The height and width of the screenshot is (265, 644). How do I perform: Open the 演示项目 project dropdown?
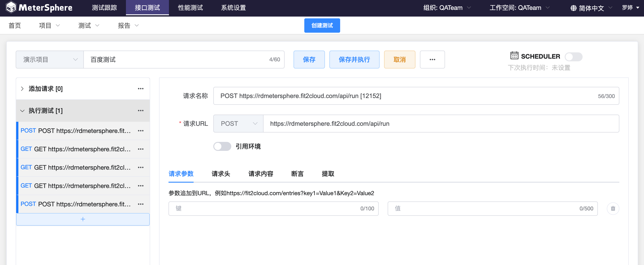coord(50,60)
